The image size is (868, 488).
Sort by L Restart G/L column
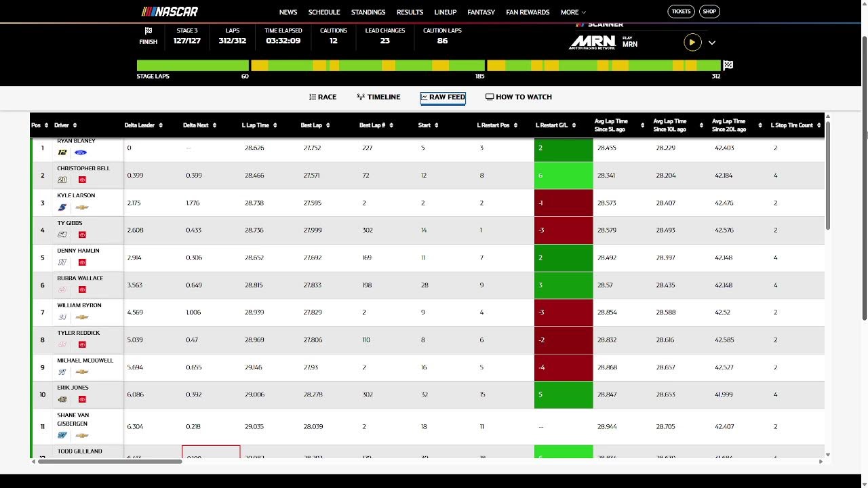tap(556, 125)
